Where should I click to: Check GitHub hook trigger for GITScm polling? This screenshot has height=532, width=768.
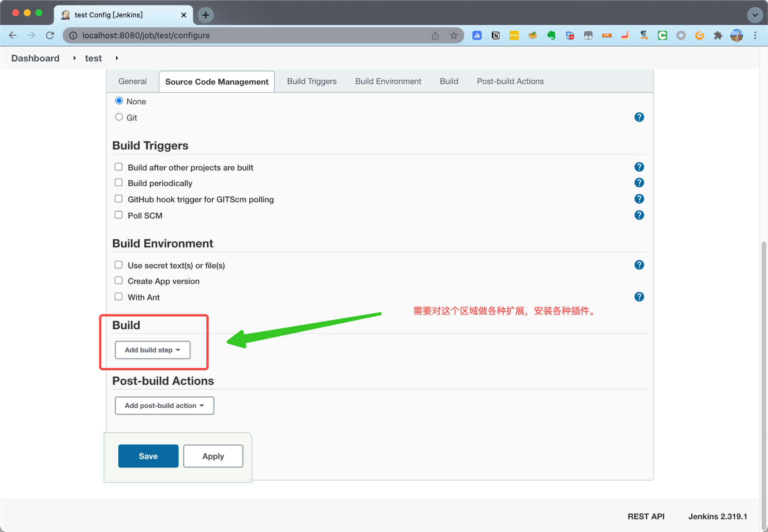pyautogui.click(x=119, y=199)
